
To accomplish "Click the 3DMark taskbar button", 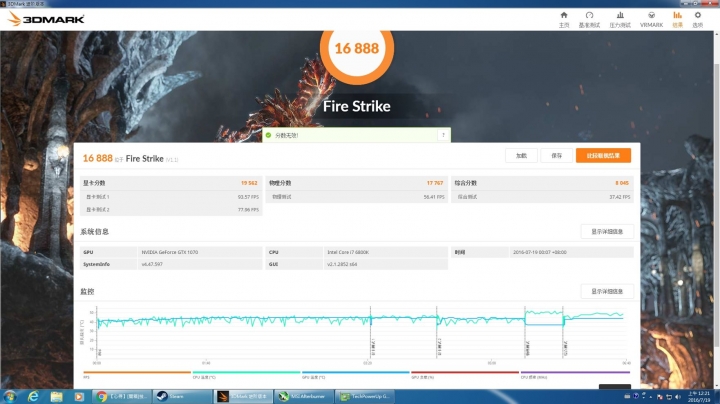I will point(243,396).
